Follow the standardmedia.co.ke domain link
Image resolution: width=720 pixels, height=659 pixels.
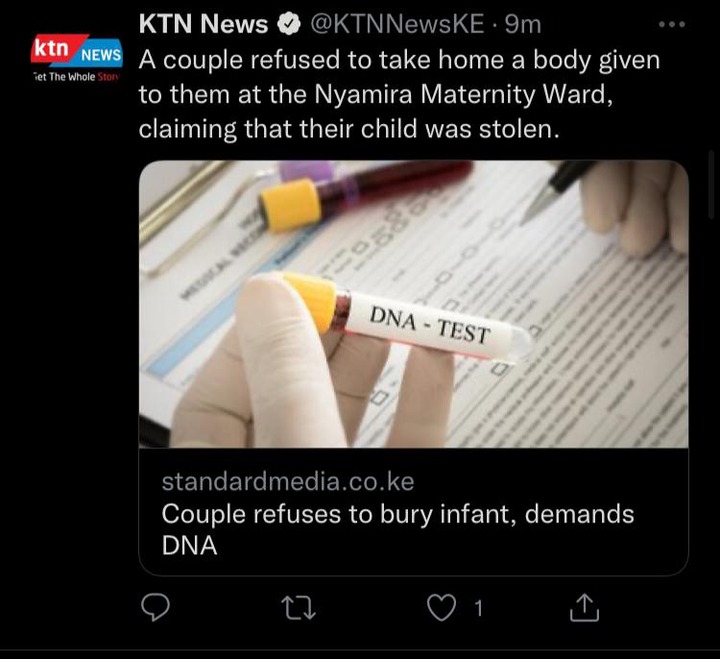[x=288, y=481]
